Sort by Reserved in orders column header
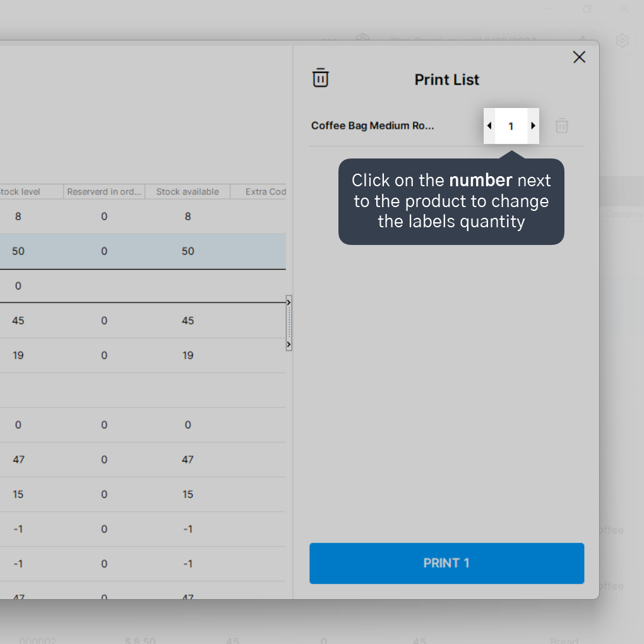The image size is (644, 644). [x=104, y=192]
